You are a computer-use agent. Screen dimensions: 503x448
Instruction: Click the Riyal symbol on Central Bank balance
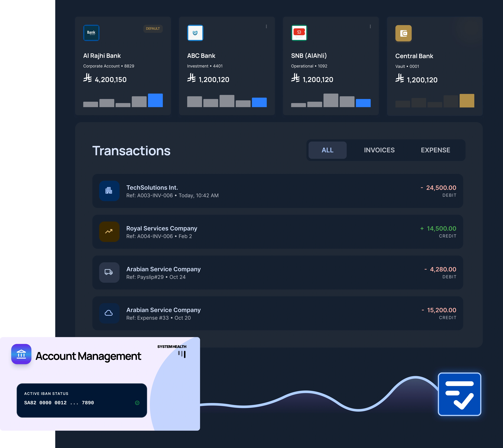pos(400,78)
